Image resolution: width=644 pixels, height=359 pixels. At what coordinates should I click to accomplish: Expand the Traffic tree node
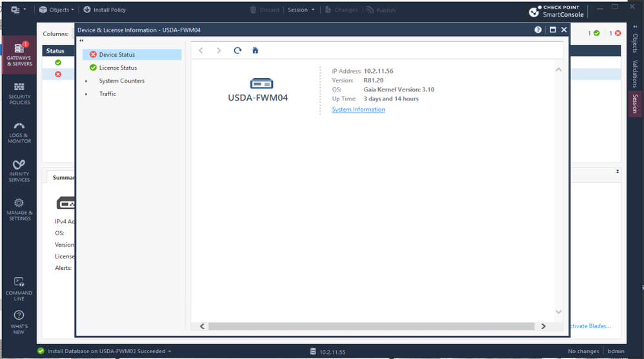[x=86, y=94]
